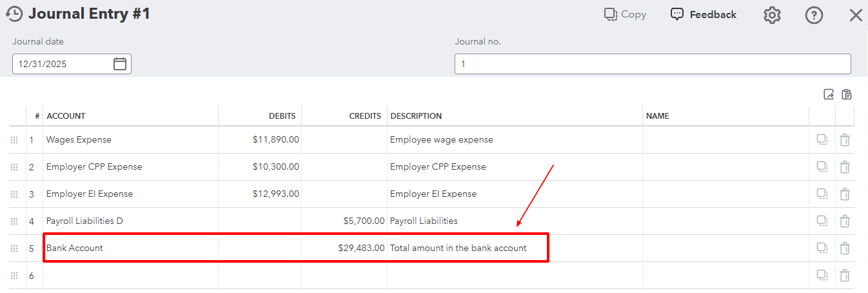Click the Journal no. input field
Image resolution: width=868 pixels, height=293 pixels.
pyautogui.click(x=652, y=64)
